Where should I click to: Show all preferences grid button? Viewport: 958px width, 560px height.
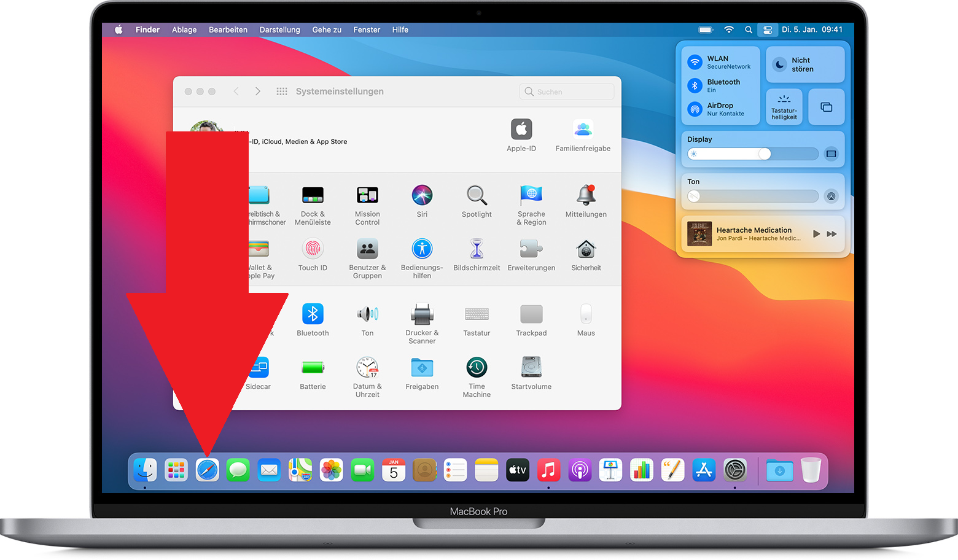[282, 91]
